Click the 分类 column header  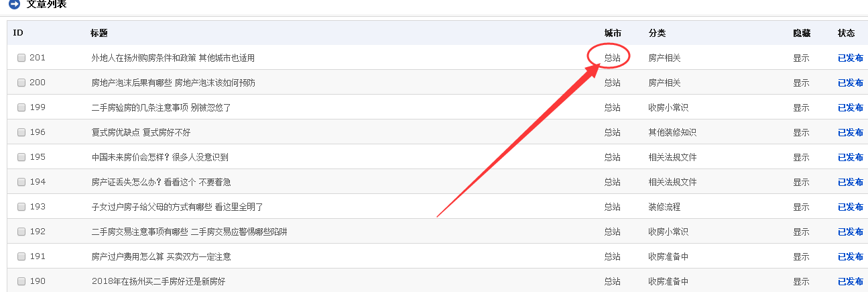[x=657, y=33]
